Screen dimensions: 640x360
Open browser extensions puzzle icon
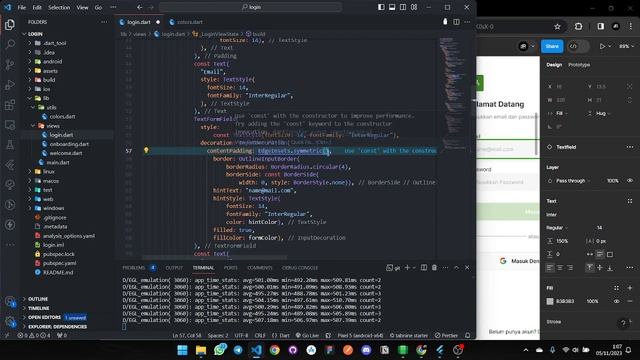(x=578, y=27)
